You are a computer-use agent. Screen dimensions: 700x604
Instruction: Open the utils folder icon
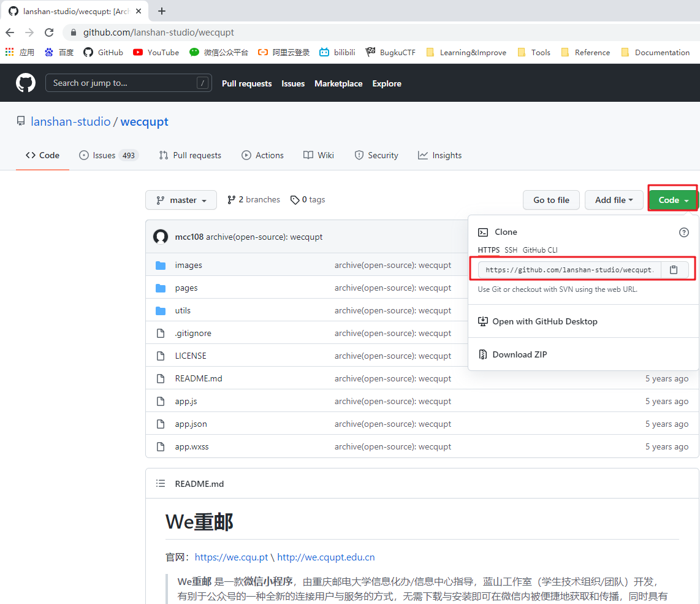click(x=161, y=310)
